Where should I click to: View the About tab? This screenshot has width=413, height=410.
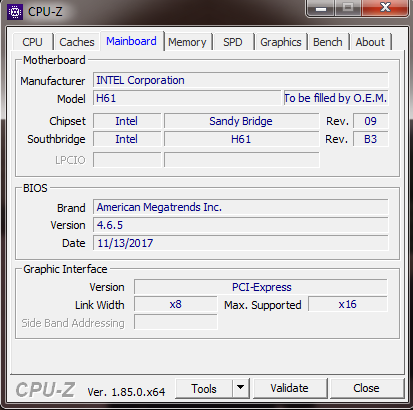370,42
